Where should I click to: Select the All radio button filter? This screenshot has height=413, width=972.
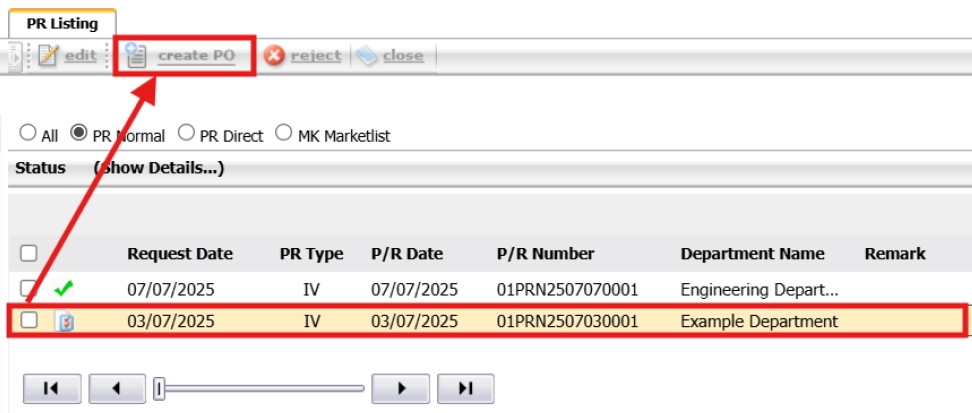pos(27,133)
